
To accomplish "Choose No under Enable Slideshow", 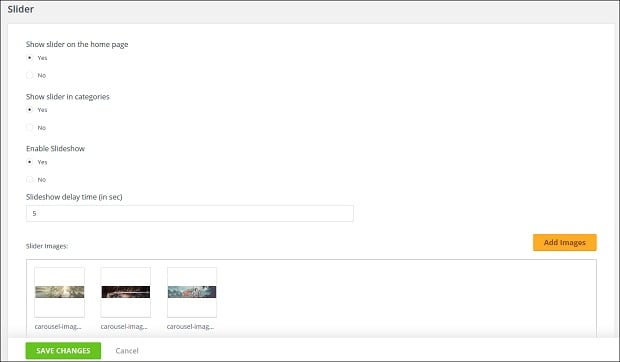I will [30, 179].
